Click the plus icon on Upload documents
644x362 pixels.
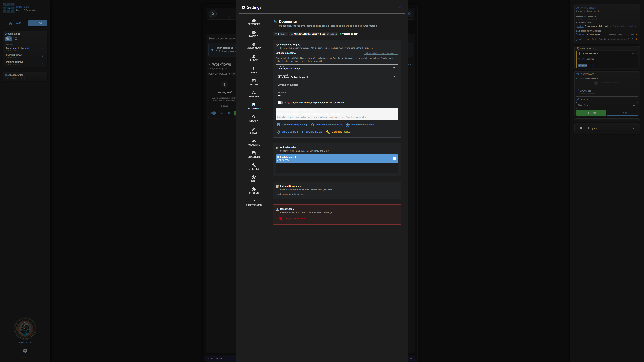pos(394,159)
